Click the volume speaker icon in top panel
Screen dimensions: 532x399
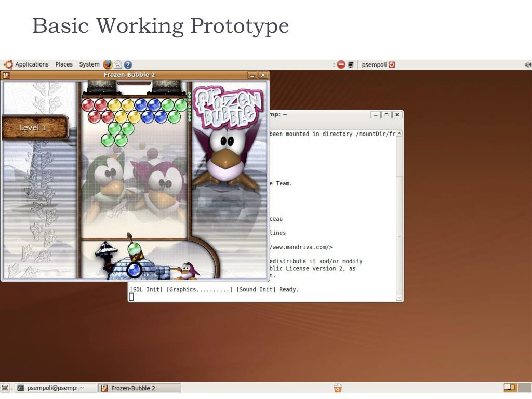[528, 64]
